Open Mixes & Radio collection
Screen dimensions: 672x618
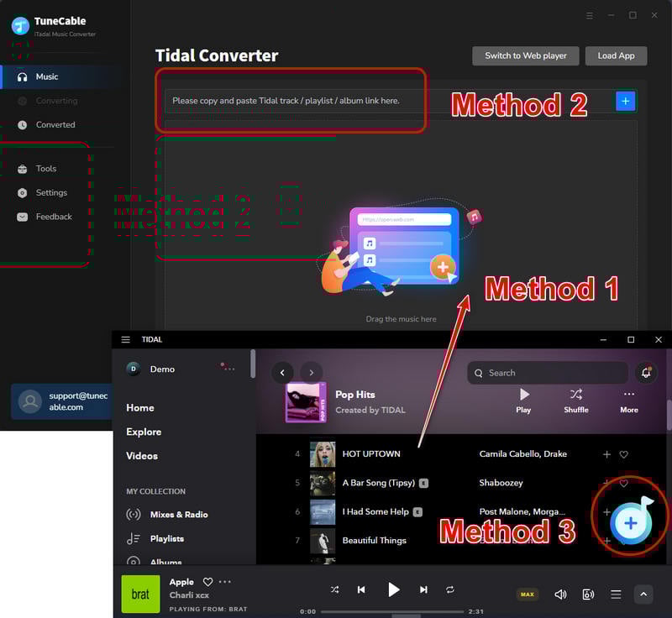(x=167, y=515)
